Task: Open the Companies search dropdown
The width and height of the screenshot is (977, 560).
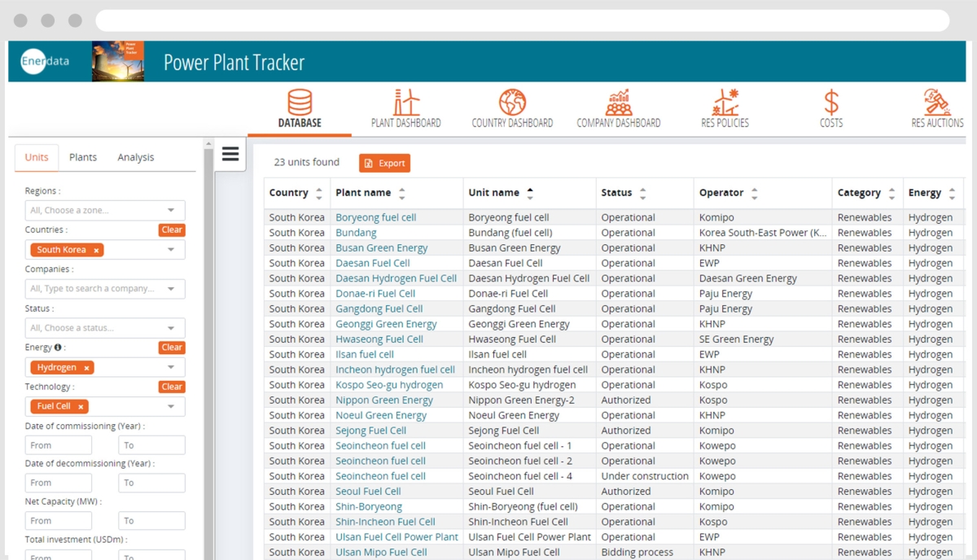Action: point(104,288)
